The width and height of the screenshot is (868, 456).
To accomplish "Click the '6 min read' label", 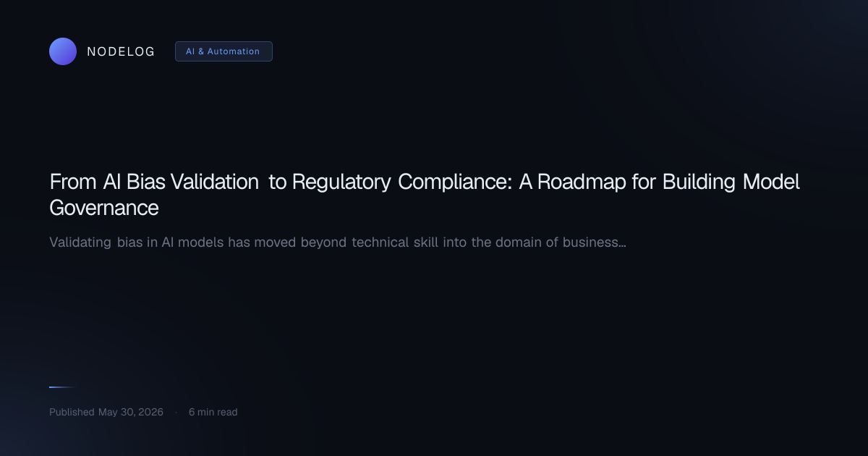I will 213,412.
